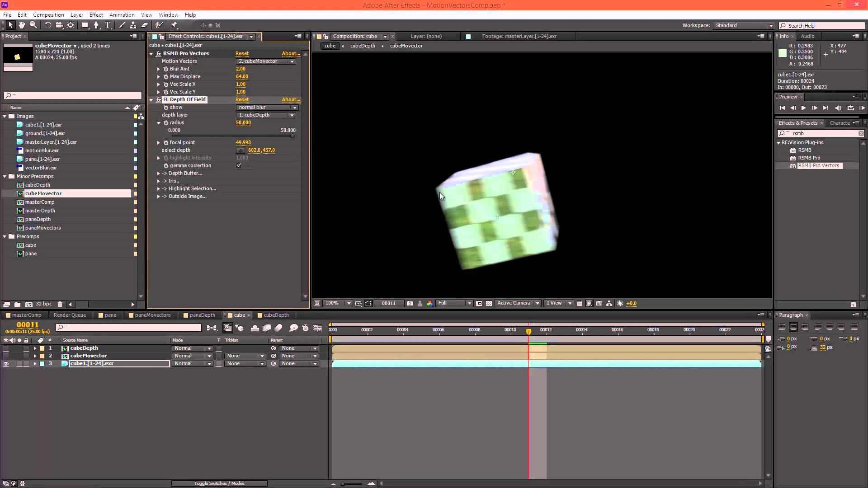The height and width of the screenshot is (488, 868).
Task: Select the Pen tool in toolbar
Action: [x=97, y=25]
